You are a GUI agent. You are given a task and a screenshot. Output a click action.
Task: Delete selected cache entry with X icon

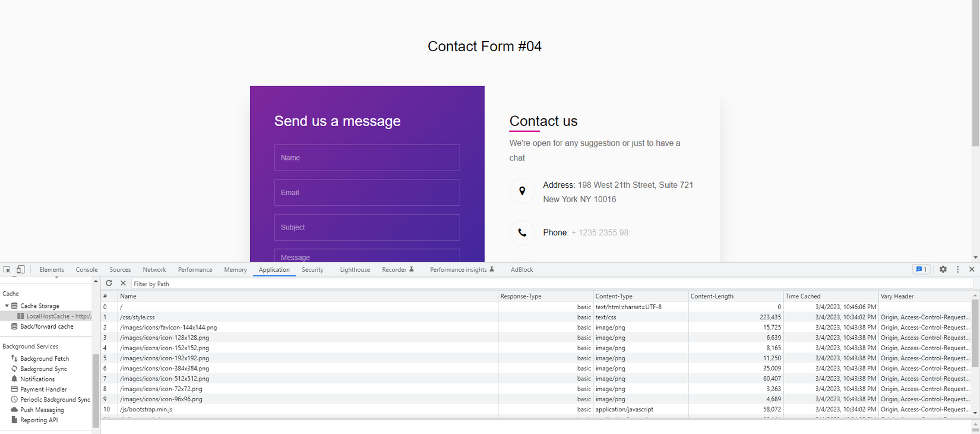click(x=123, y=284)
